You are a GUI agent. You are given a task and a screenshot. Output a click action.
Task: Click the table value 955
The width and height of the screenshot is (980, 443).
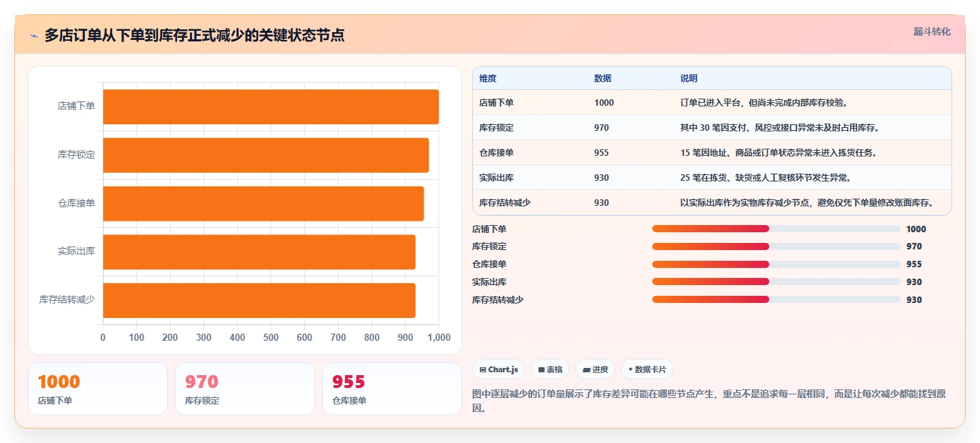601,153
